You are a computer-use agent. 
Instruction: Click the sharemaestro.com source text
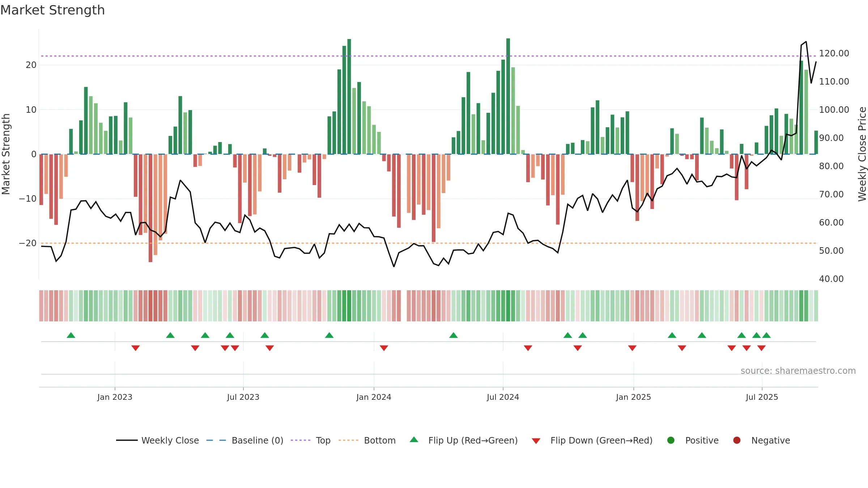(798, 371)
